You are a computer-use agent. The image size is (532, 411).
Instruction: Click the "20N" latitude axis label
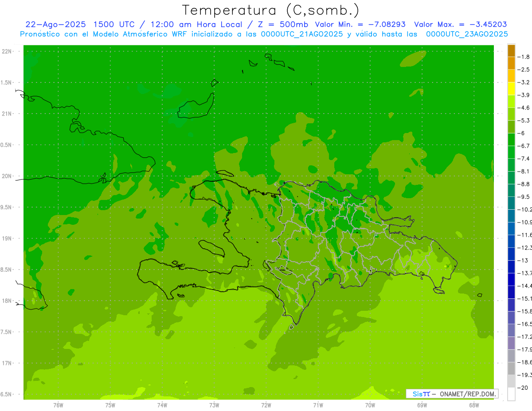coord(7,176)
